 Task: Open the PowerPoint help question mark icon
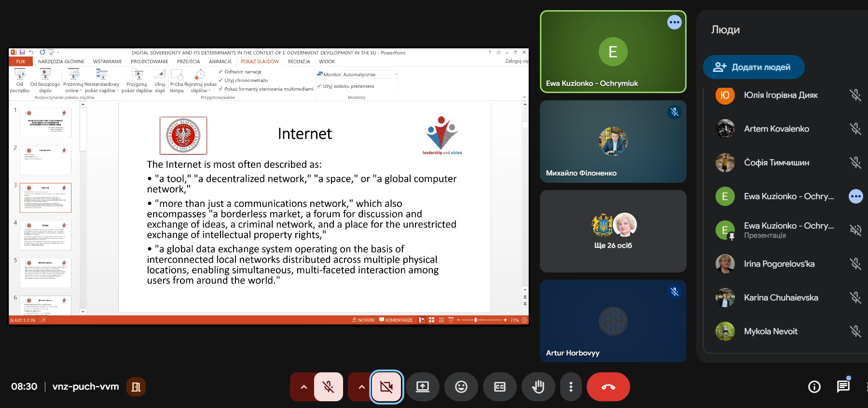point(490,52)
